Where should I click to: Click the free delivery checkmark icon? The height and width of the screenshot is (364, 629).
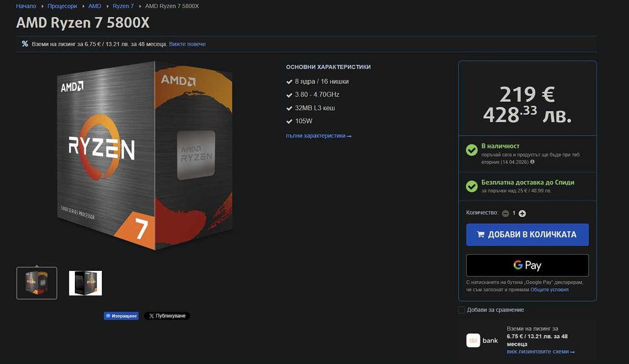471,186
